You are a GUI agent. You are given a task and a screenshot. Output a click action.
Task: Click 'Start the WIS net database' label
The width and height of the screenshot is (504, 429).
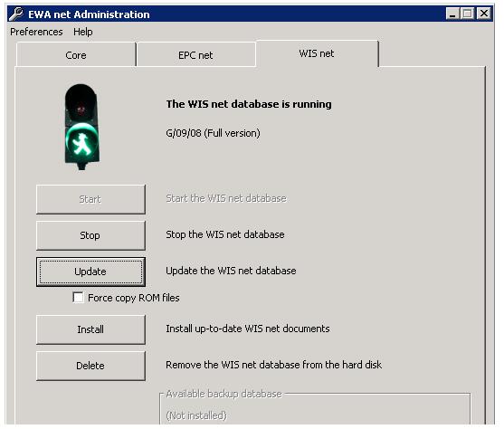pos(226,198)
